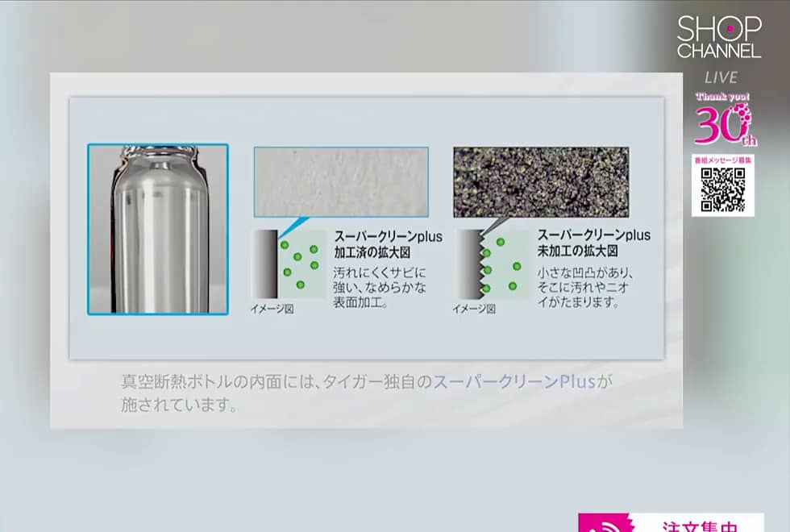
Task: Click the 注文集中 order rush banner
Action: (671, 522)
